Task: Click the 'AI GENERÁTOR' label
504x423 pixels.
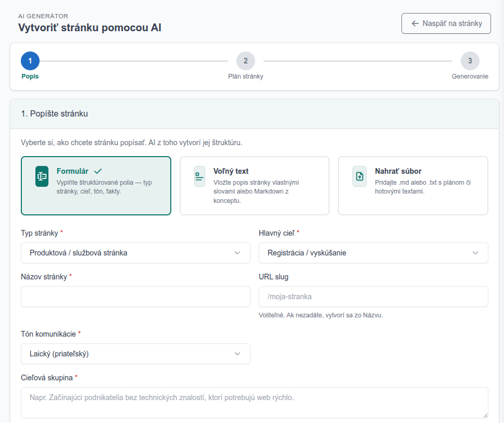Action: point(43,16)
